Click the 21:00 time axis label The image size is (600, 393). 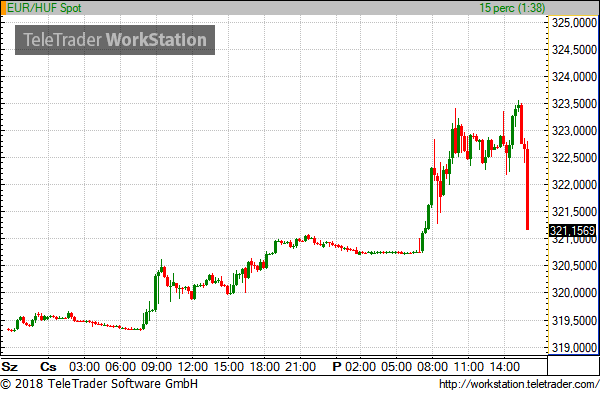pos(300,367)
